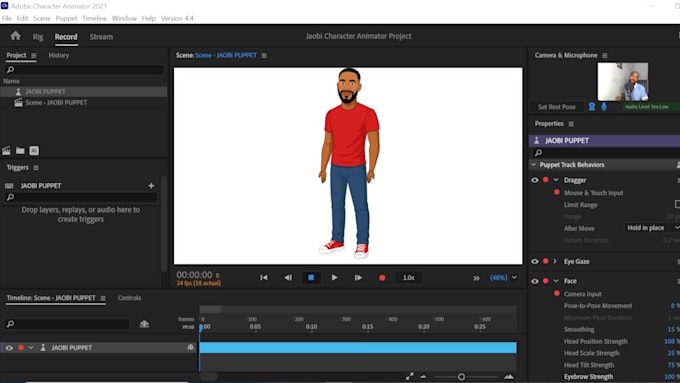Screen dimensions: 680x383
Task: Click the timeline filter icon beside search
Action: pos(144,324)
